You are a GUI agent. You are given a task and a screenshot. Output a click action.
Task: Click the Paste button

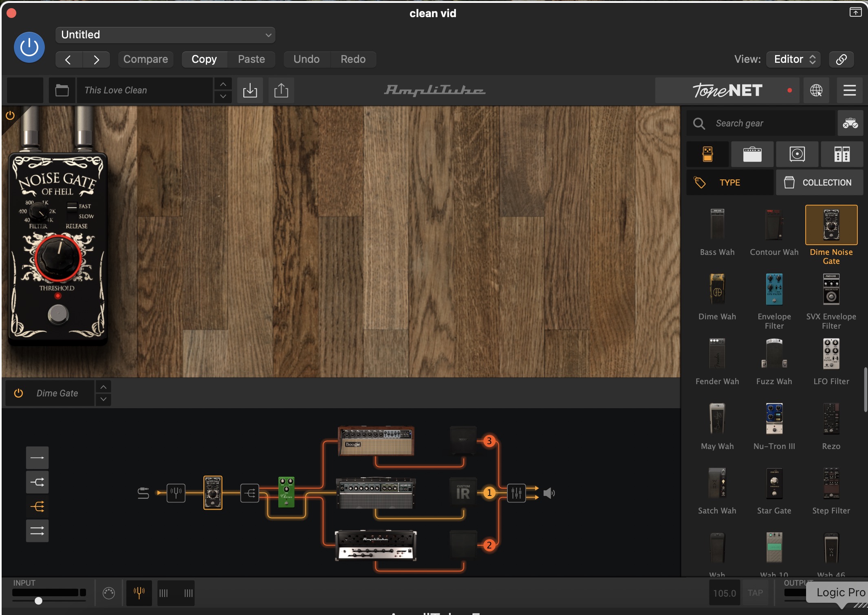[251, 60]
